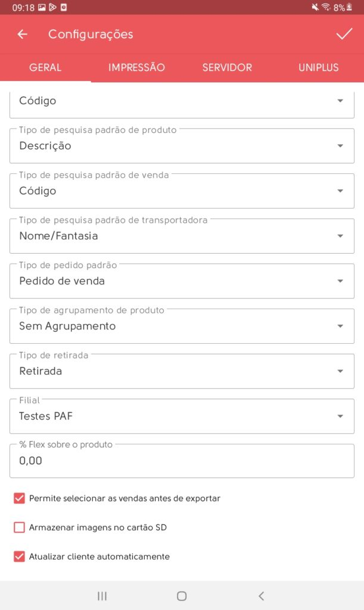
Task: Tap the Wi-Fi icon in status bar
Action: click(x=326, y=8)
